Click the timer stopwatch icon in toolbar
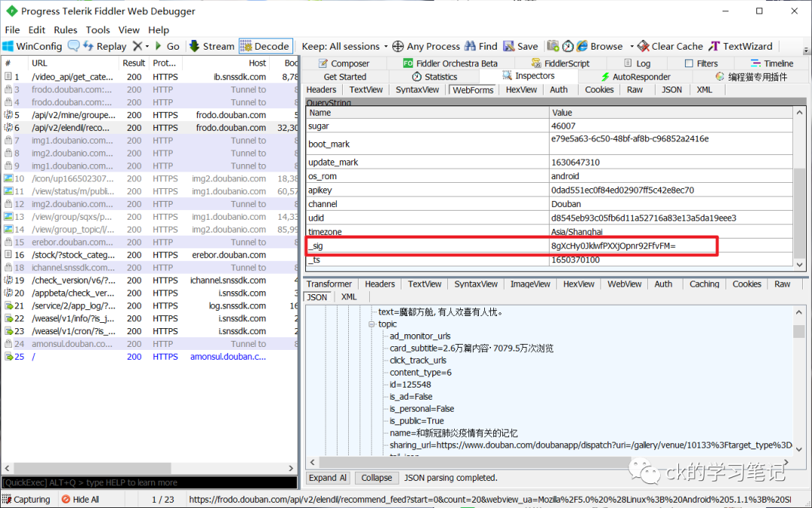 tap(568, 46)
